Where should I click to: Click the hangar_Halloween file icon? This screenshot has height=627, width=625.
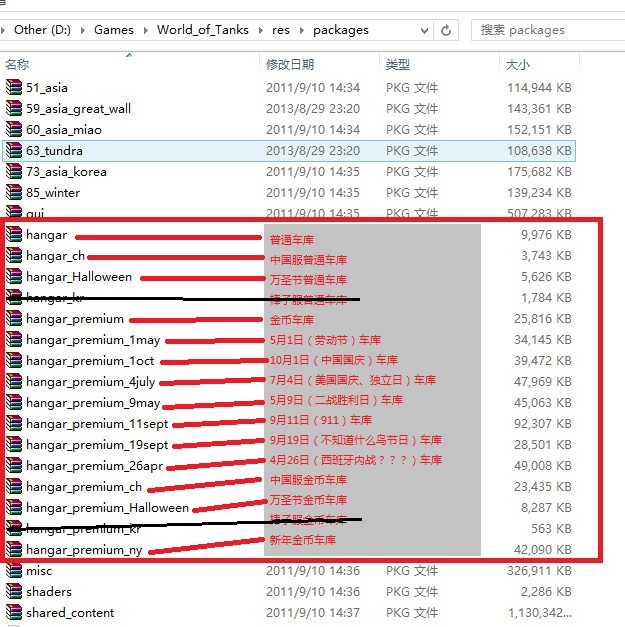(14, 276)
